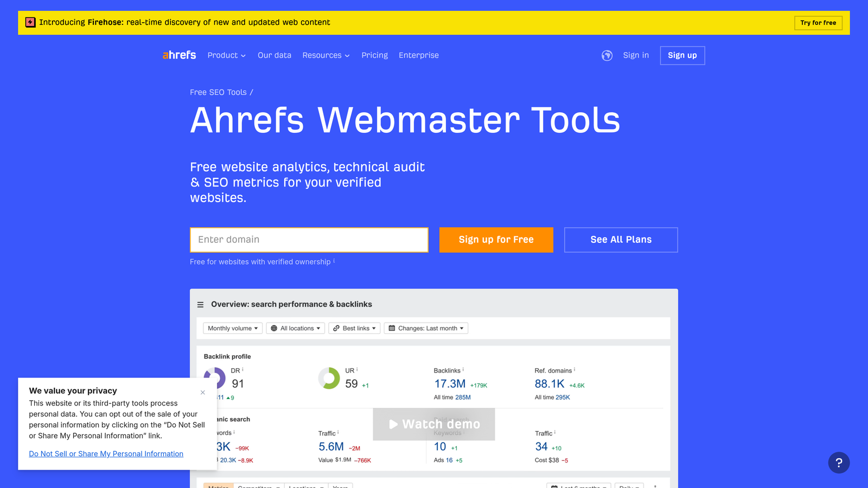The image size is (868, 488).
Task: Click the UR donut chart
Action: pos(329,378)
